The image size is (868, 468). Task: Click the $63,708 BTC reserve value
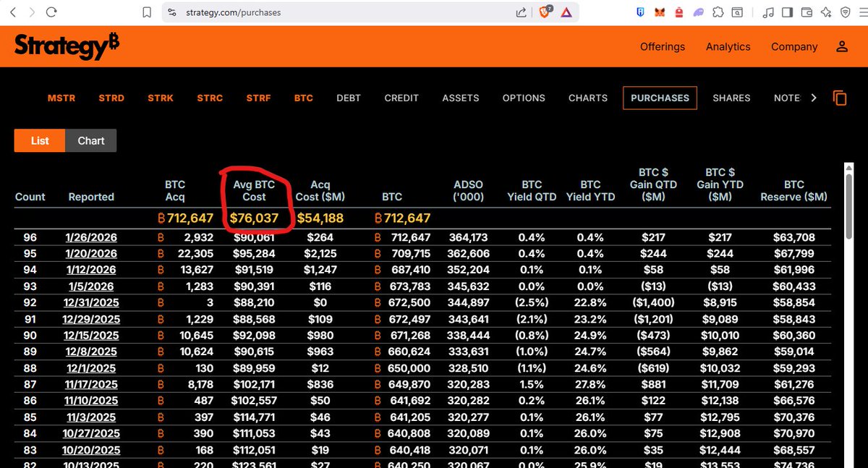(x=793, y=237)
